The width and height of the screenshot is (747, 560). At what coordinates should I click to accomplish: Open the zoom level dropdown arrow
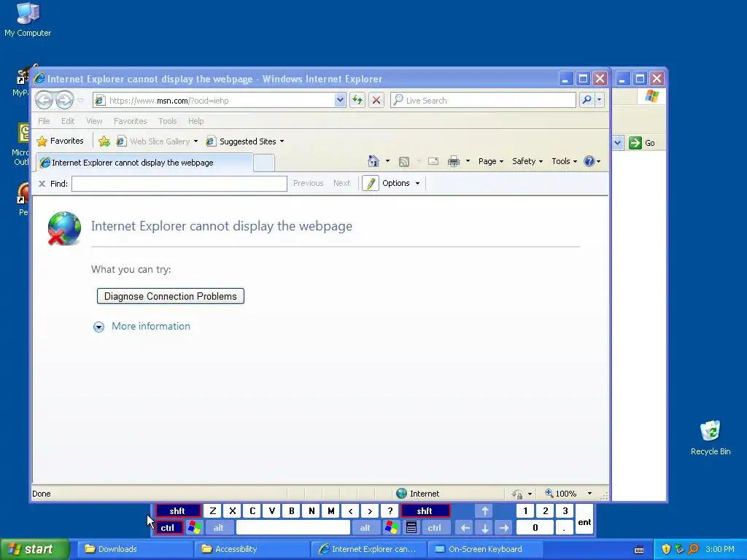[589, 494]
